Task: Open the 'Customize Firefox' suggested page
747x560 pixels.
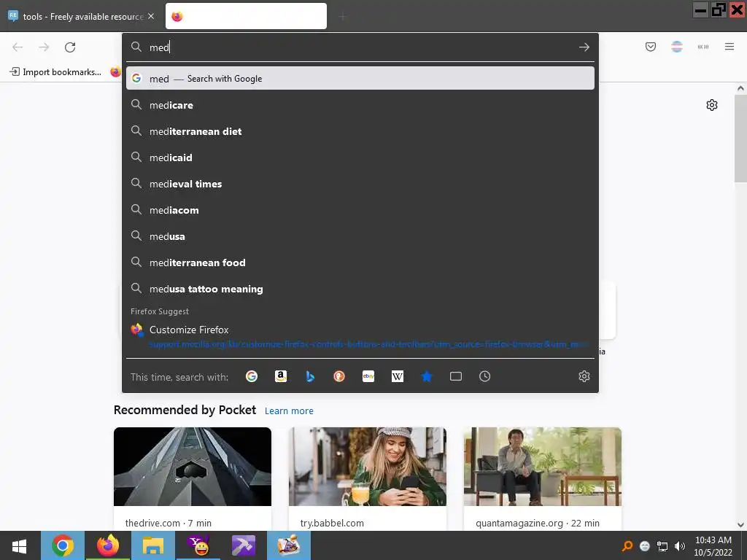Action: coord(360,336)
